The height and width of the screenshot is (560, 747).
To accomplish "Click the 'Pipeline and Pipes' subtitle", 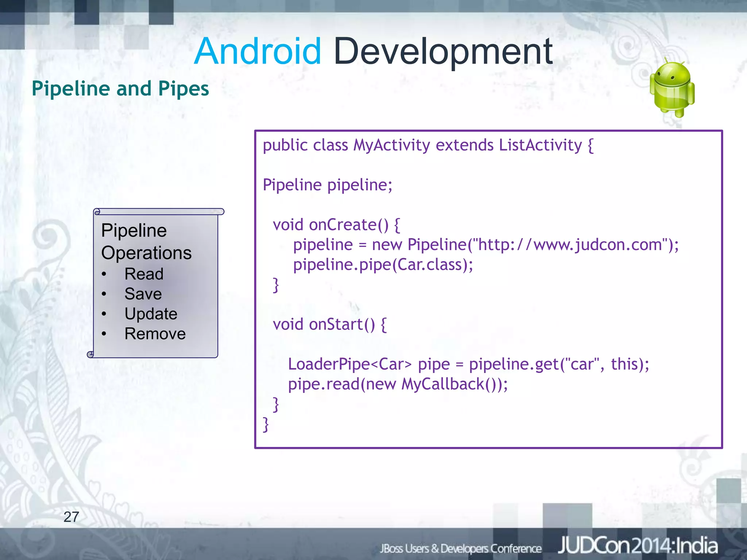I will (x=120, y=89).
